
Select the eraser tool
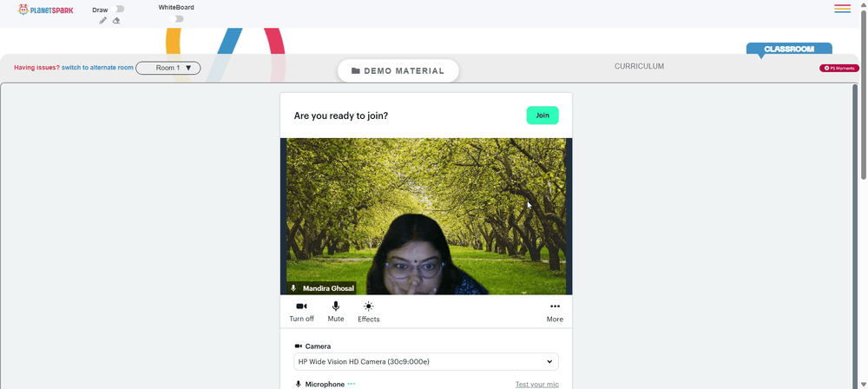coord(116,21)
